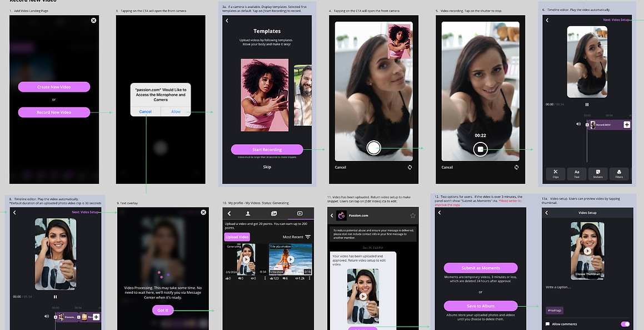Open the Most Recent sort dropdown

tap(297, 237)
